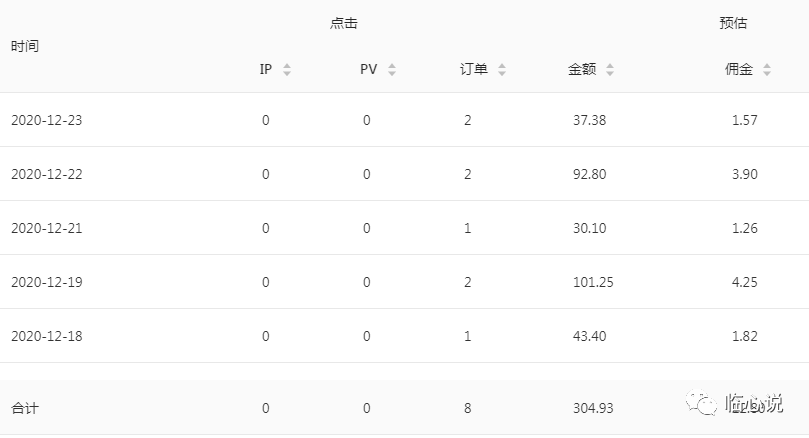
Task: Sort by 佣金 using its arrow icon
Action: coord(767,70)
